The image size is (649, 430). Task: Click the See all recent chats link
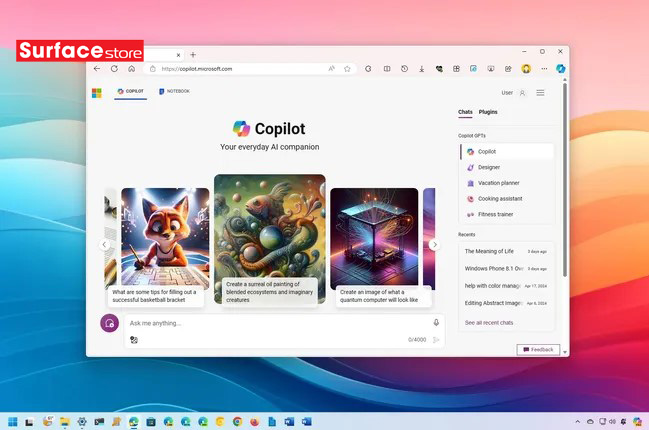click(x=488, y=323)
